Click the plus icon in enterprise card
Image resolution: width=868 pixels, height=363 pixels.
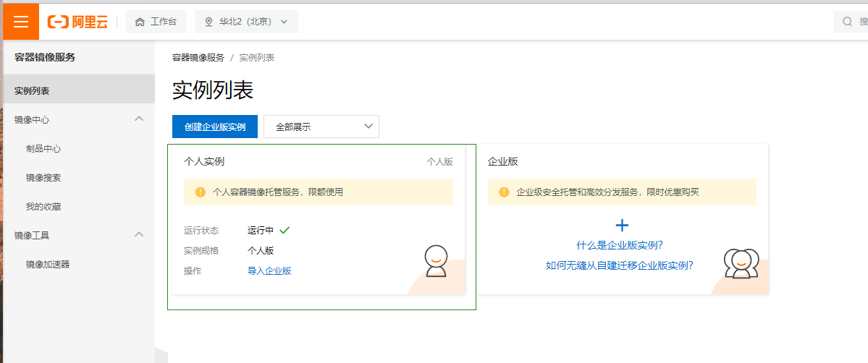point(621,225)
